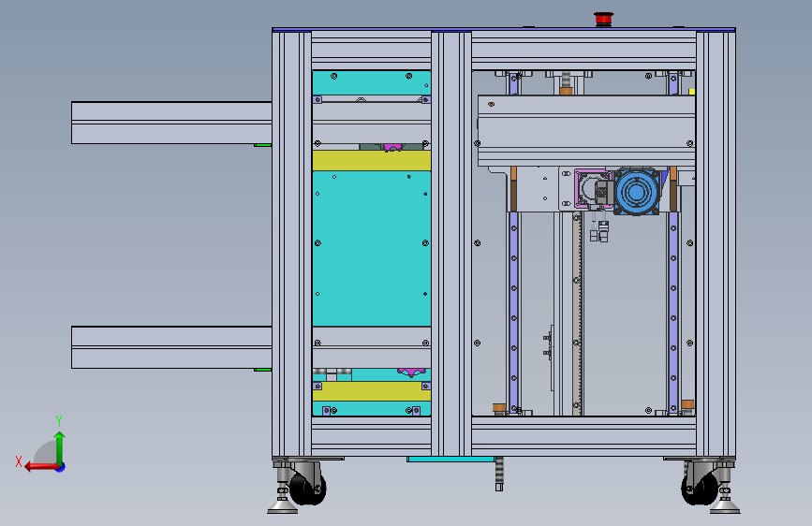
Task: Pick the upper yellow bar above the cyan panel
Action: click(x=371, y=161)
